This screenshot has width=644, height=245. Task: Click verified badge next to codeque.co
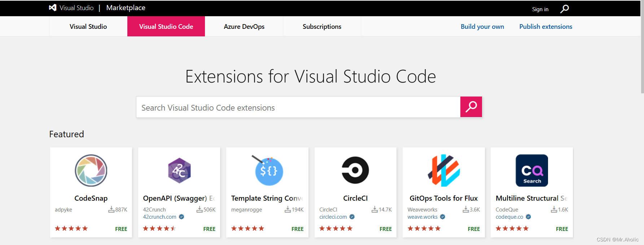(528, 217)
